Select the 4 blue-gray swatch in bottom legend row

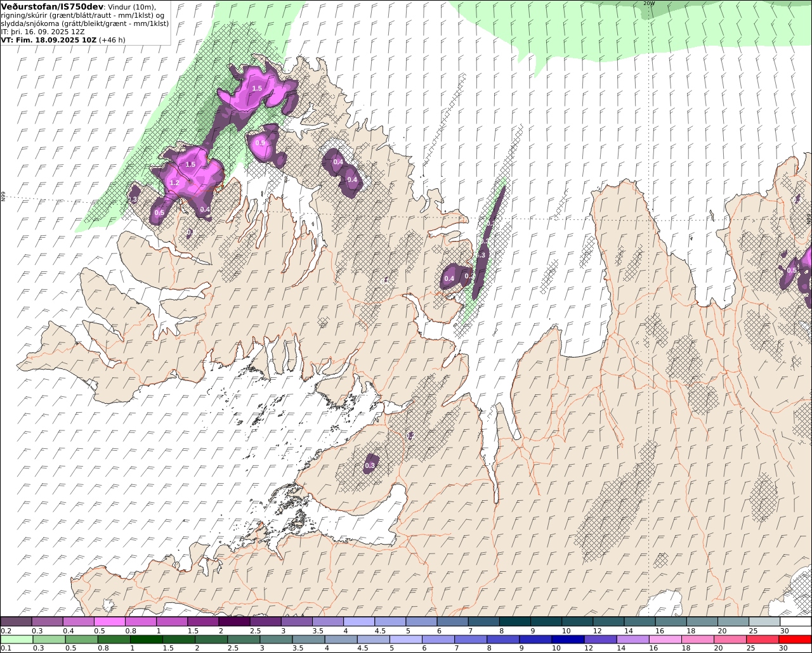tap(341, 639)
